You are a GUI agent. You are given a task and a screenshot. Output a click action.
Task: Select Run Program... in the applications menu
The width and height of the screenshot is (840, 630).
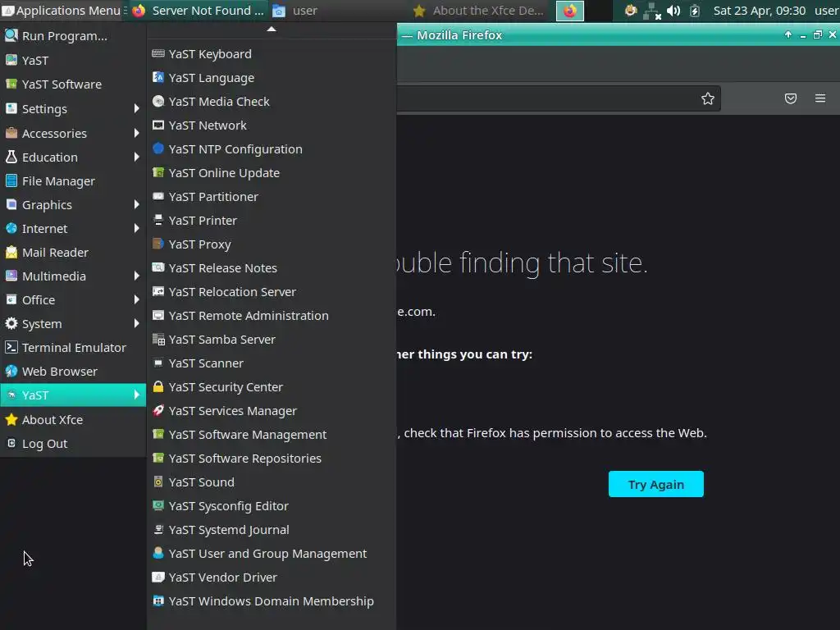point(73,36)
